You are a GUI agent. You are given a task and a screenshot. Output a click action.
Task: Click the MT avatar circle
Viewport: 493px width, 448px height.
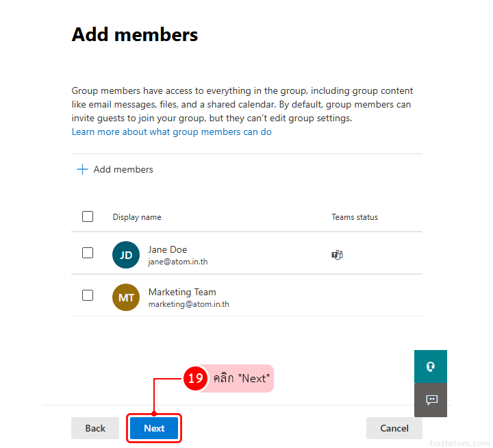pos(126,297)
